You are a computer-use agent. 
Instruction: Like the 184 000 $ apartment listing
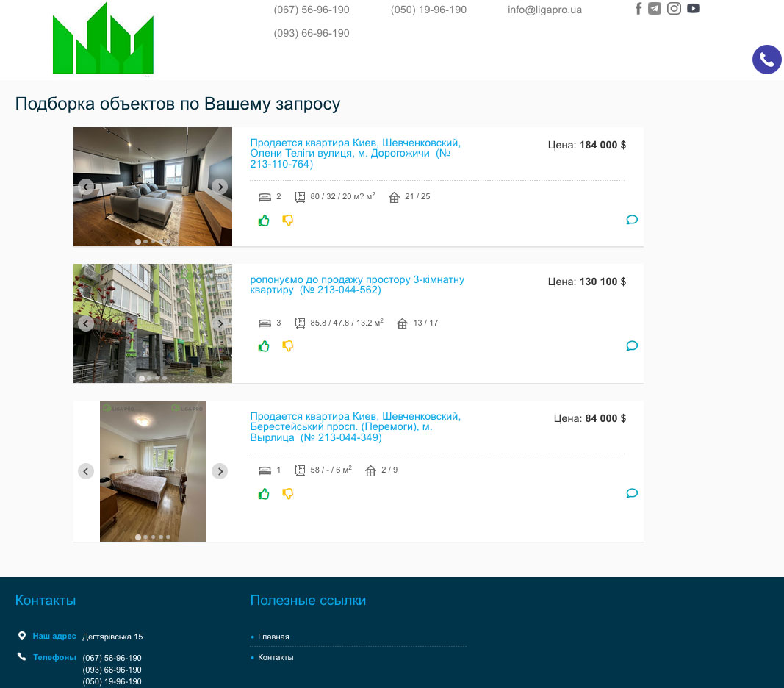[x=264, y=221]
